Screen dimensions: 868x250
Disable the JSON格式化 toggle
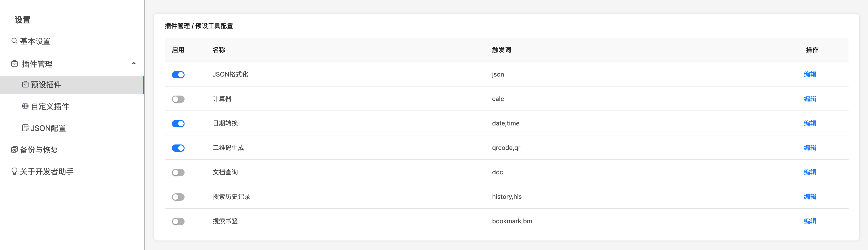tap(178, 75)
